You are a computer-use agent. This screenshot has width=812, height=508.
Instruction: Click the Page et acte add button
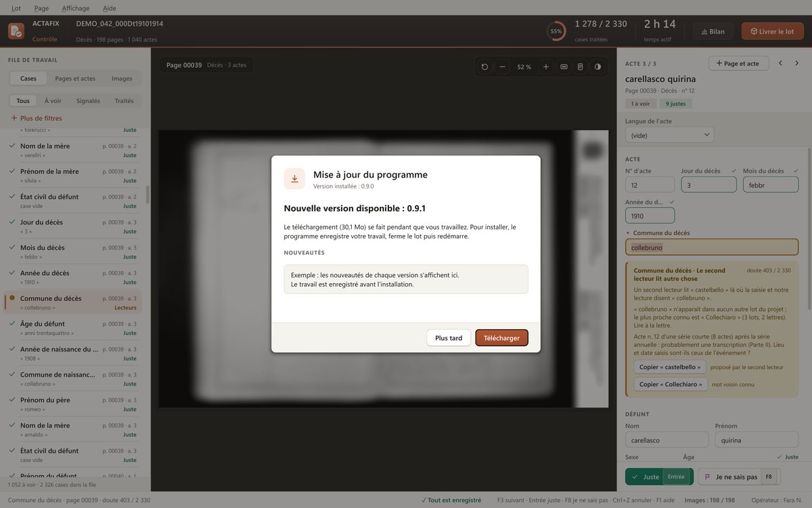(739, 63)
